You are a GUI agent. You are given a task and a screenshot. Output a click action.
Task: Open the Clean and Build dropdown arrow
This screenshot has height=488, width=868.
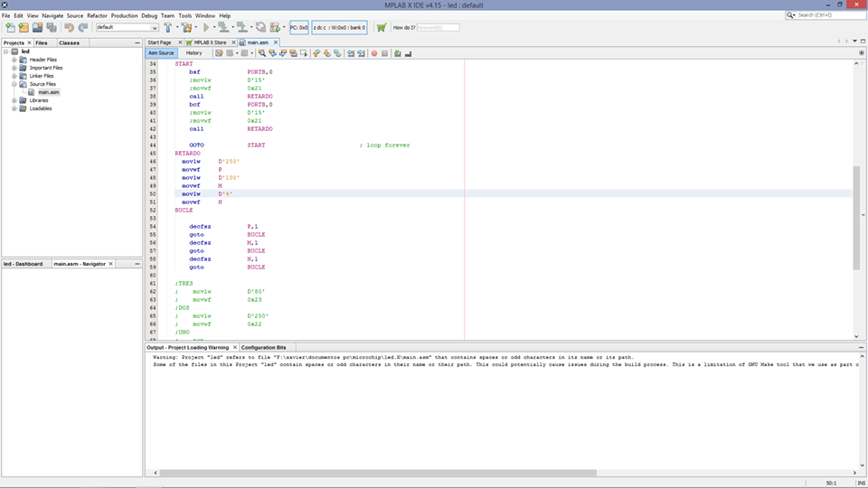click(x=196, y=27)
